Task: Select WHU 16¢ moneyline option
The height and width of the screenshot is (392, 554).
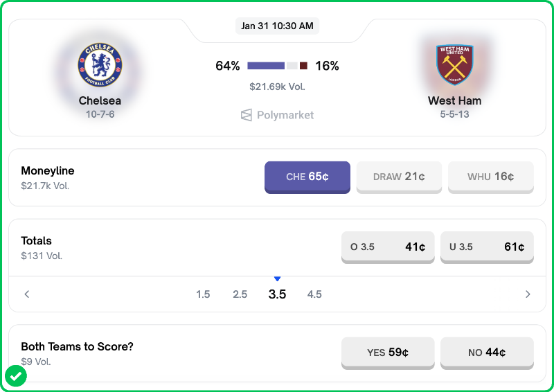Action: pyautogui.click(x=490, y=177)
